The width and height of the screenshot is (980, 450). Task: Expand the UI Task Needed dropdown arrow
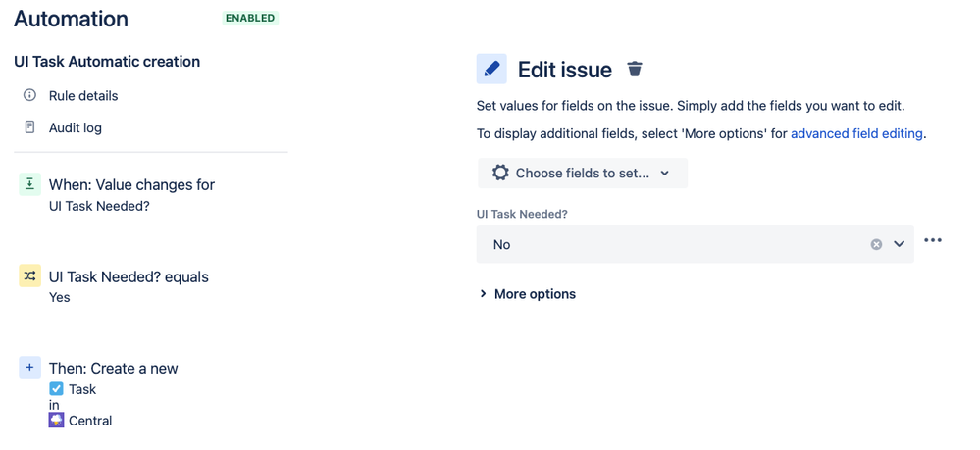tap(899, 244)
